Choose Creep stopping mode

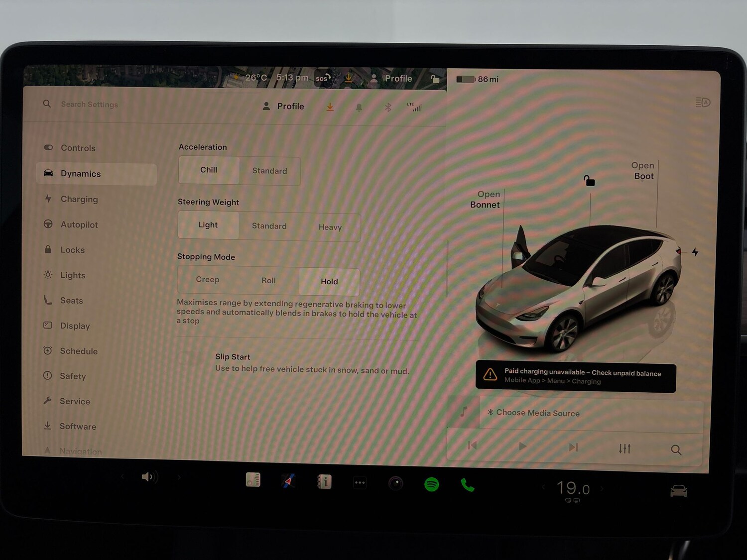pos(208,280)
